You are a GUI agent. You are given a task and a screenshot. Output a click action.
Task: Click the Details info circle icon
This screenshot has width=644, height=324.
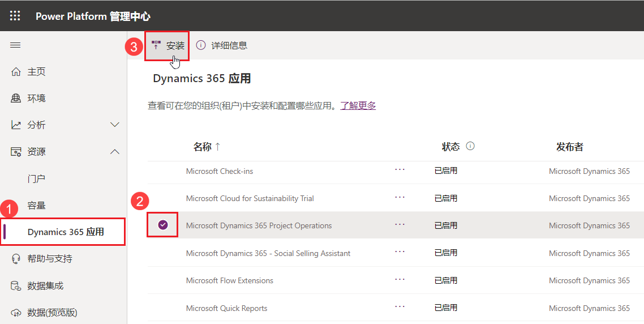tap(201, 45)
